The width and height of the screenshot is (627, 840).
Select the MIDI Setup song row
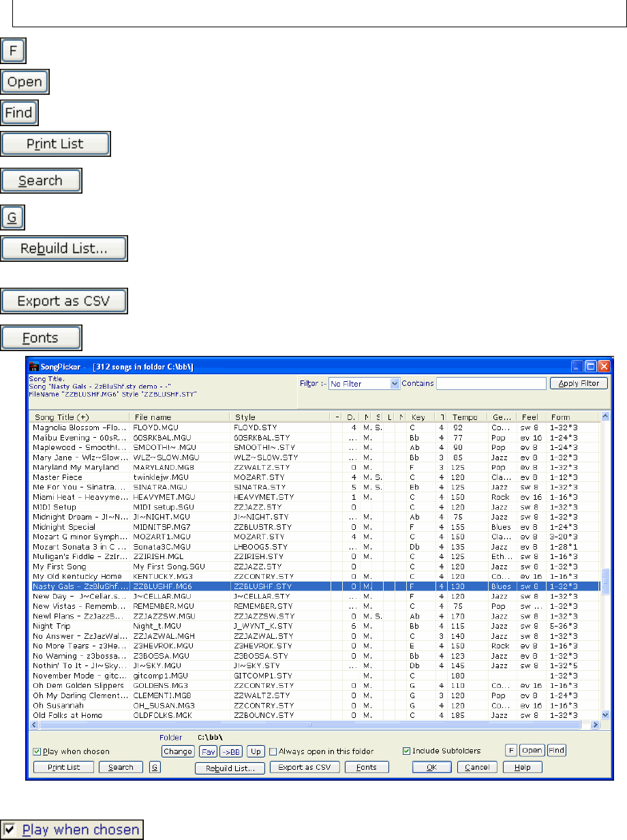(315, 507)
